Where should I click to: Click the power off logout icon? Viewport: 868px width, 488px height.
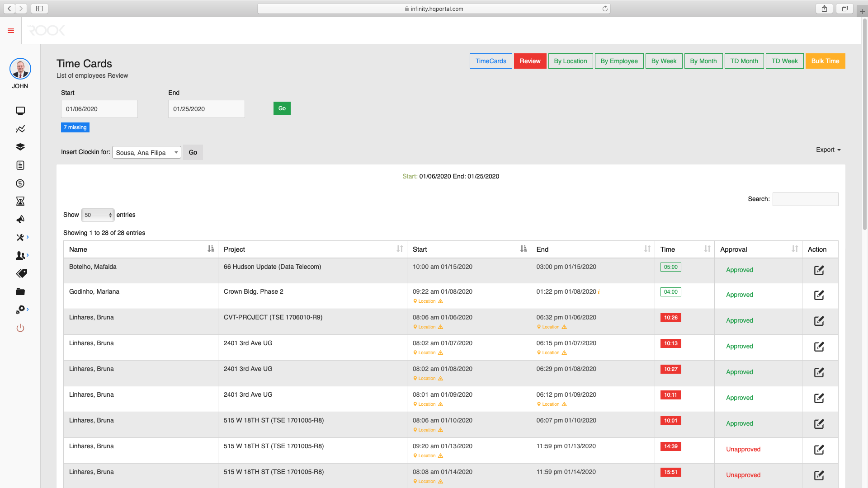pyautogui.click(x=20, y=328)
